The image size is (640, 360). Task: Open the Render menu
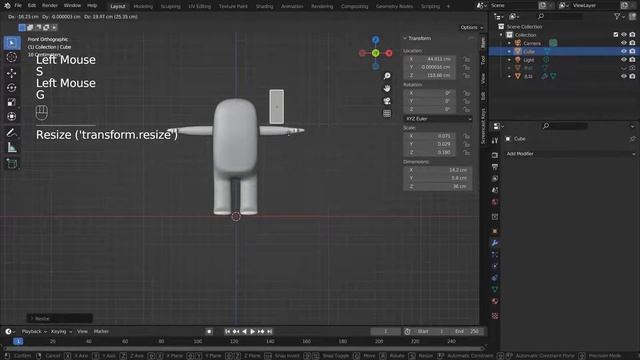tap(50, 6)
